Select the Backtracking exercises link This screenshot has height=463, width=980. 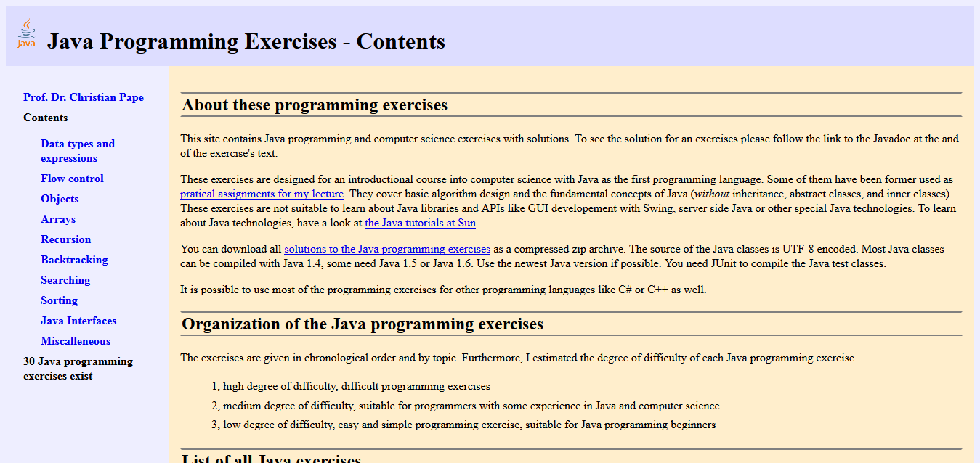pos(75,259)
